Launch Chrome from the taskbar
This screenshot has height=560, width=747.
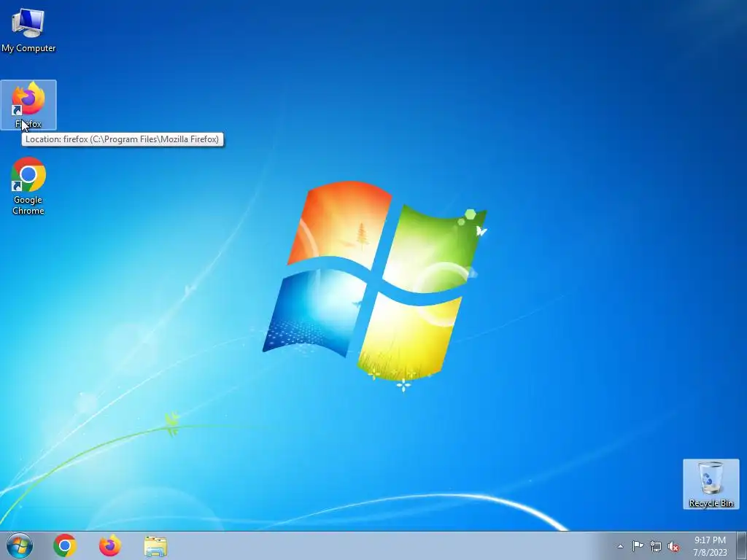pyautogui.click(x=65, y=545)
